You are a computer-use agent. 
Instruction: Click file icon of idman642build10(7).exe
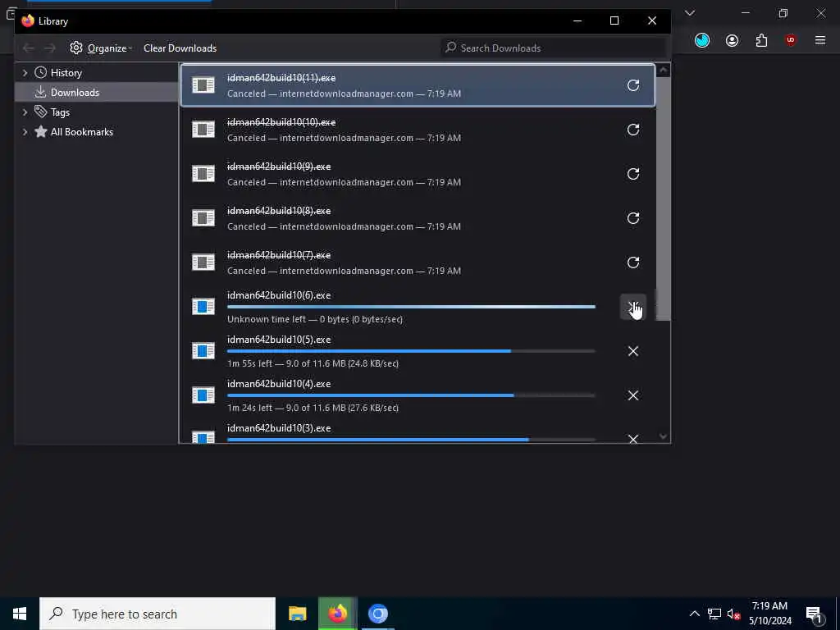tap(203, 262)
